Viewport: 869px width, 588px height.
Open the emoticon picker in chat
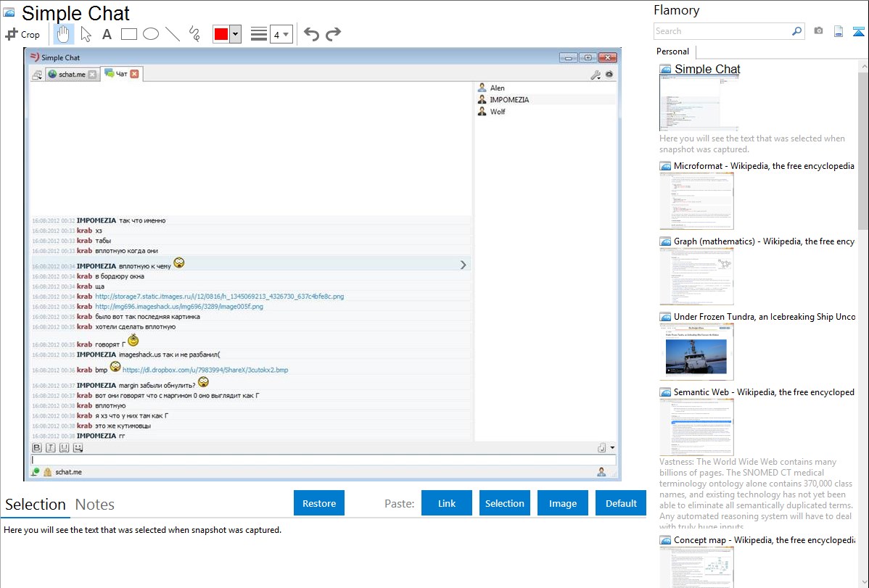point(78,448)
